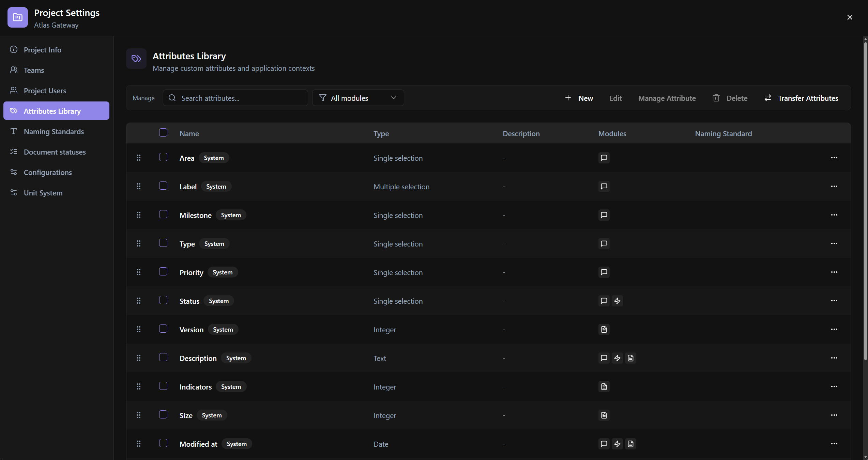Open Document statuses section
The image size is (868, 460).
tap(56, 152)
